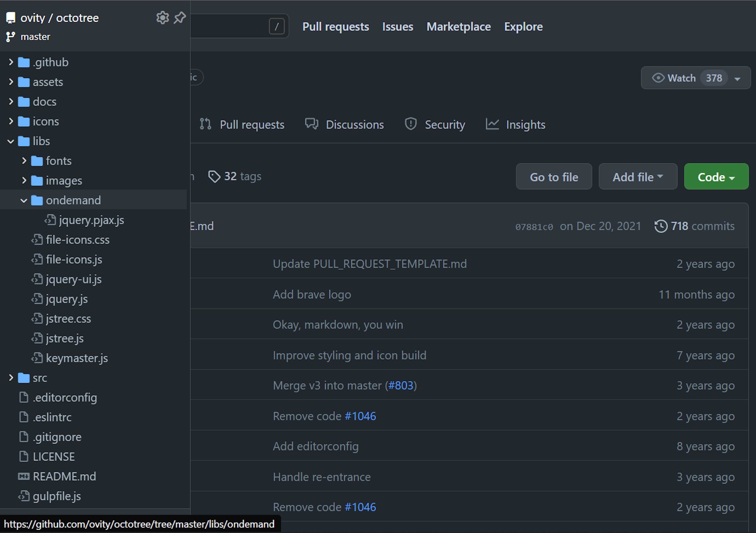Click the branch icon next to master

pyautogui.click(x=11, y=37)
